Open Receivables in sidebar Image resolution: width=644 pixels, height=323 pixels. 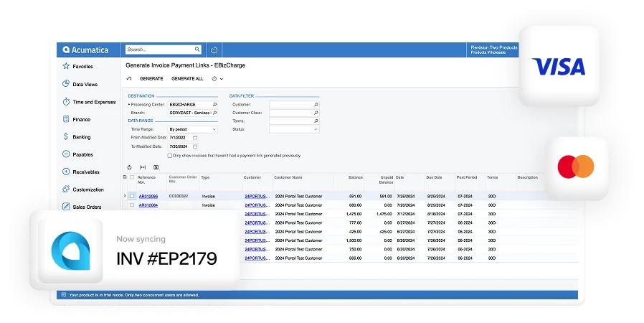click(86, 172)
